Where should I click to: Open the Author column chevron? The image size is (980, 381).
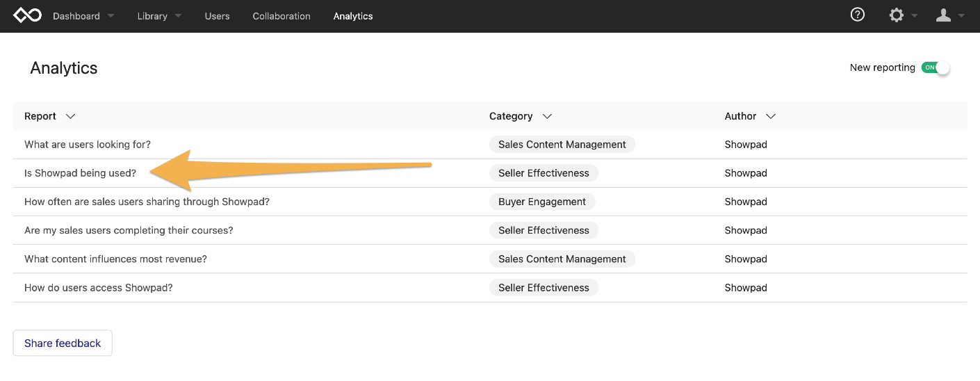click(x=770, y=116)
